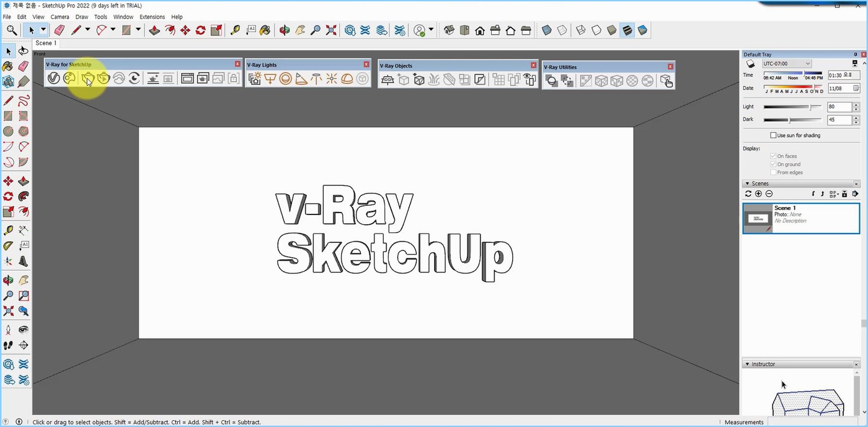
Task: Toggle the On ground display checkbox
Action: click(x=773, y=164)
